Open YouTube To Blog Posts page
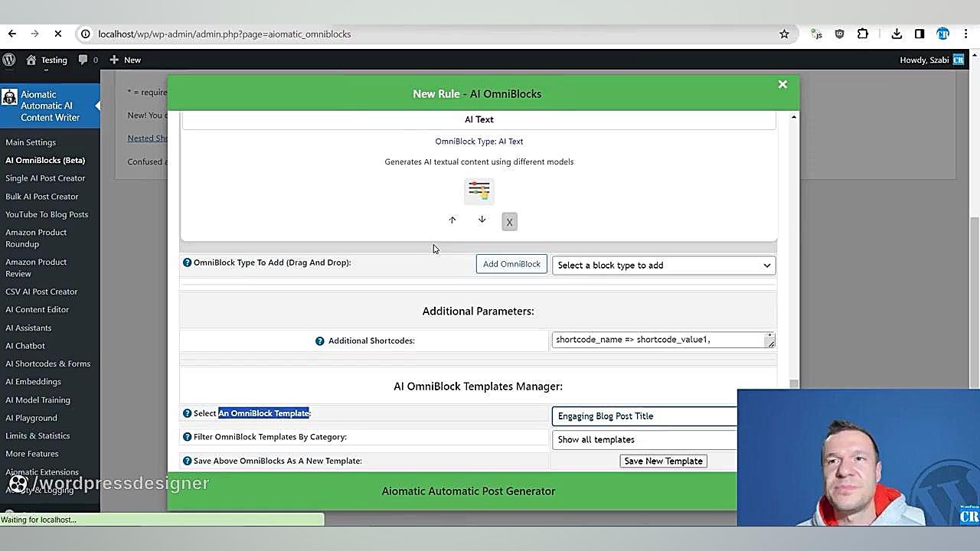The width and height of the screenshot is (980, 551). pyautogui.click(x=47, y=214)
